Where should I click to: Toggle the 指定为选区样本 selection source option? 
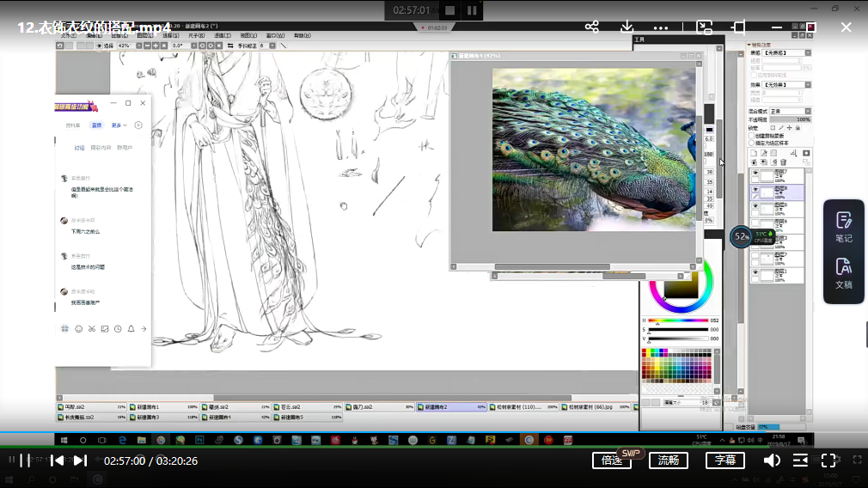[752, 143]
